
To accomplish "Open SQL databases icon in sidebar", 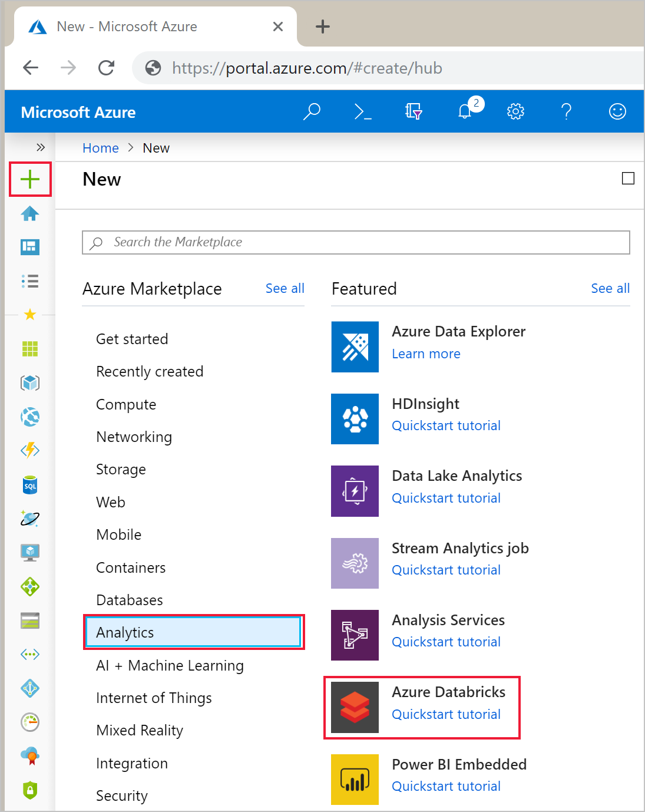I will (x=30, y=485).
